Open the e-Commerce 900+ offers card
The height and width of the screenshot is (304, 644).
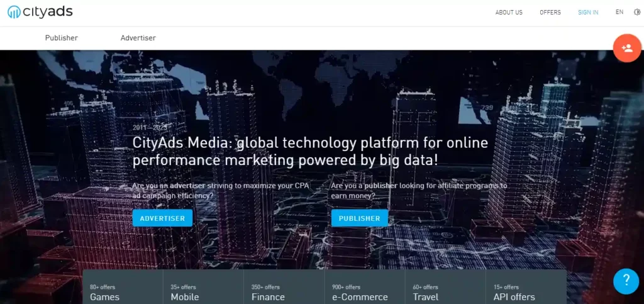(365, 287)
